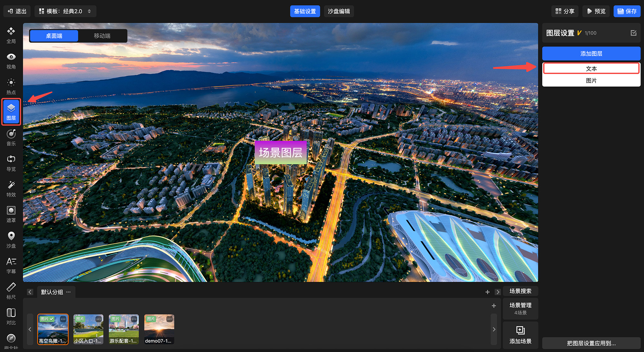The width and height of the screenshot is (644, 352).
Task: Click the 保存 save button
Action: coord(627,11)
